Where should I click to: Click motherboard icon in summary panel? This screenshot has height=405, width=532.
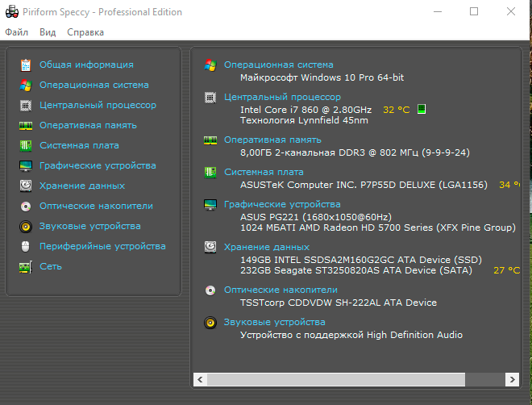pos(210,172)
